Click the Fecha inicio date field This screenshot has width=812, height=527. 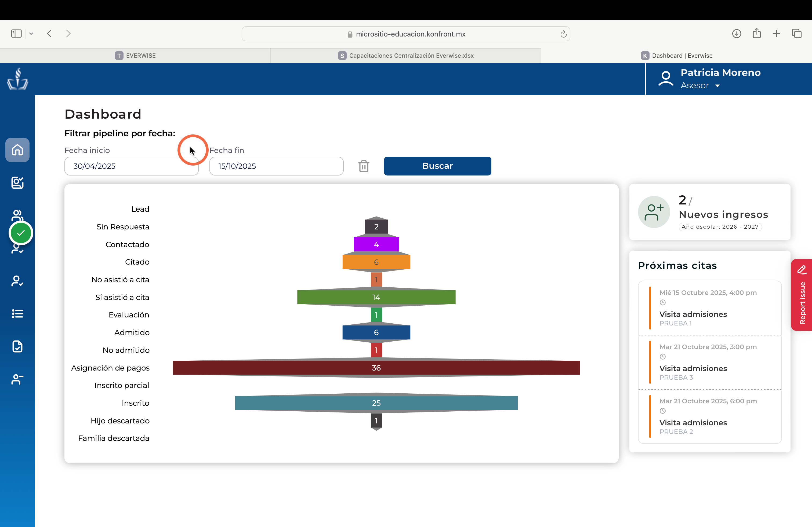pyautogui.click(x=131, y=166)
